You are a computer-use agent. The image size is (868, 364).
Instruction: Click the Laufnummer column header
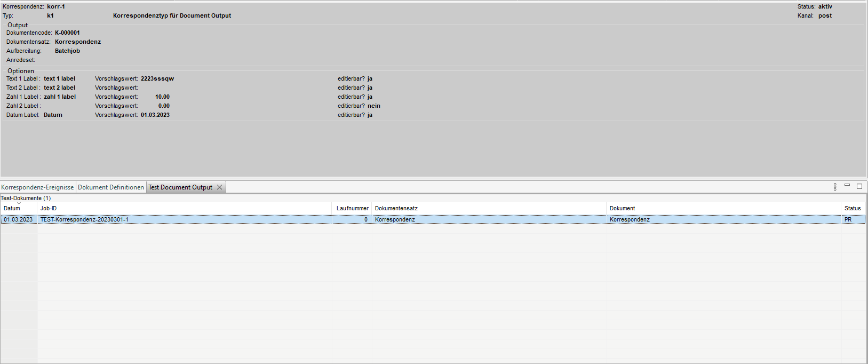tap(352, 208)
